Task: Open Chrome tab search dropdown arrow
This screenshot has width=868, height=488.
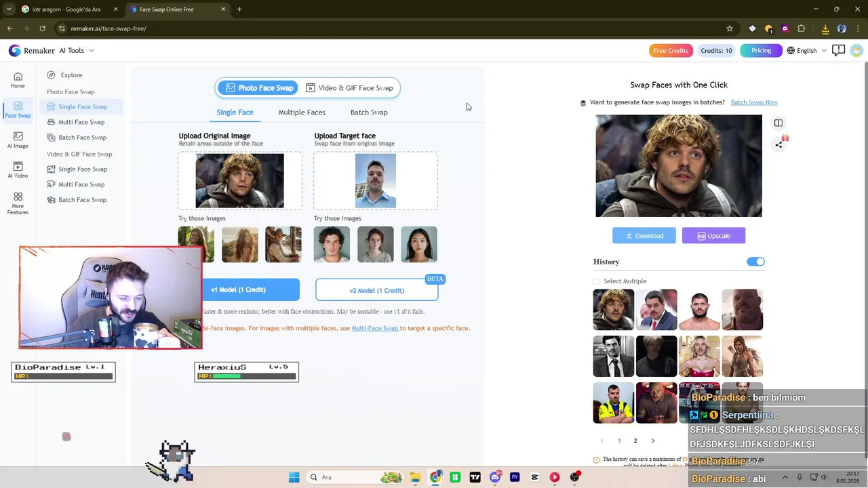Action: pyautogui.click(x=9, y=9)
